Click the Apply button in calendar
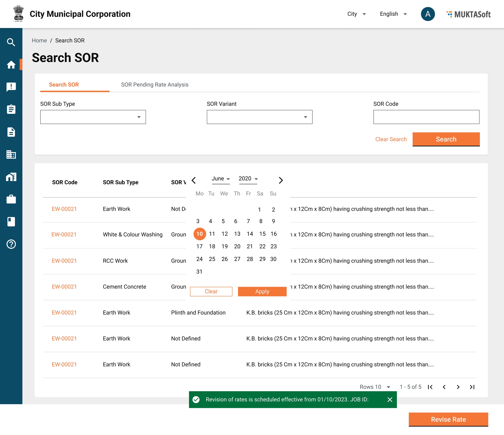 point(262,291)
